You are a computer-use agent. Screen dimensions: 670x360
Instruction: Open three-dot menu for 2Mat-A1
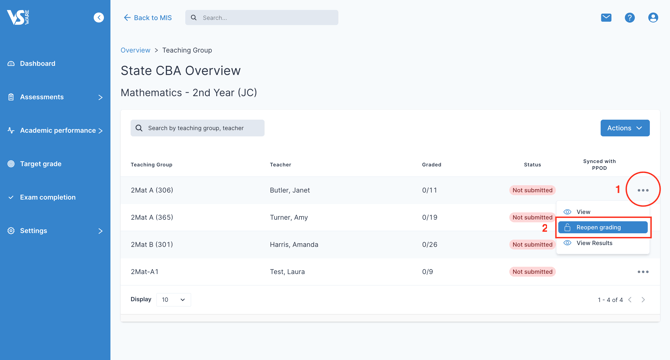coord(643,272)
